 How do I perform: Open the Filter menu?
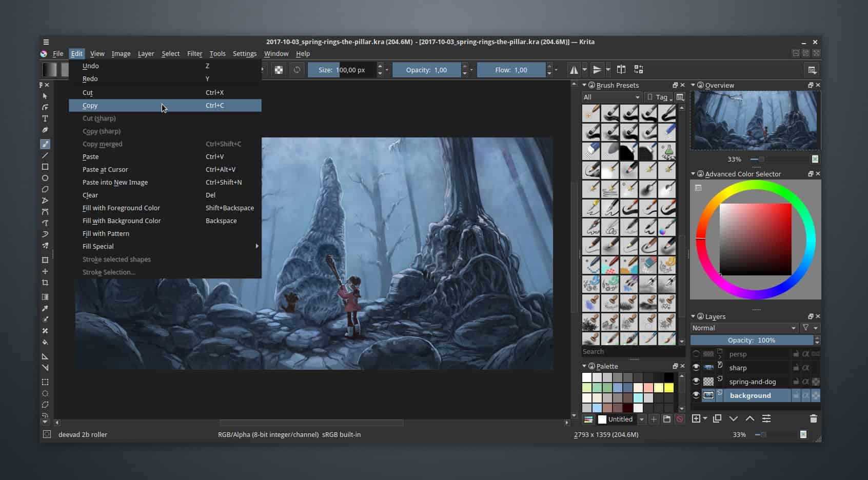pos(194,53)
